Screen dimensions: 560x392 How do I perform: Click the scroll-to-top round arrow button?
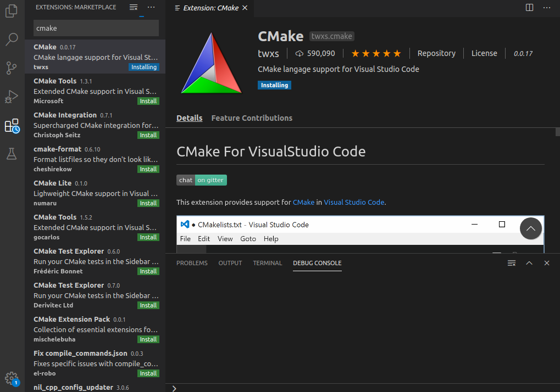pyautogui.click(x=531, y=228)
